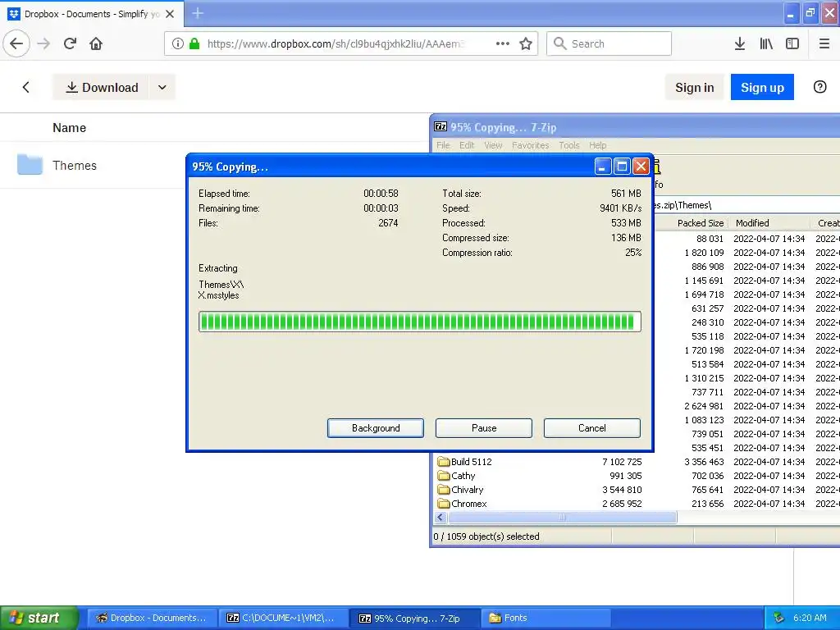Viewport: 840px width, 630px height.
Task: Click the Firefox back arrow button
Action: click(x=16, y=43)
